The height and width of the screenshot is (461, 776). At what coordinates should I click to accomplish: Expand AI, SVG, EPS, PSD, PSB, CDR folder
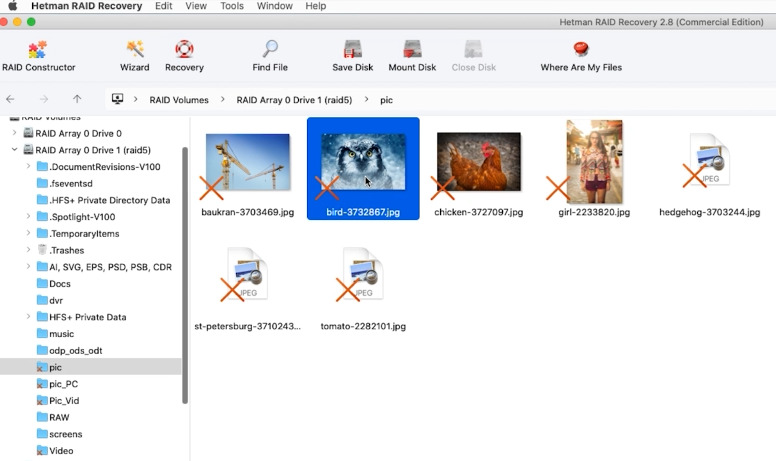click(x=28, y=266)
